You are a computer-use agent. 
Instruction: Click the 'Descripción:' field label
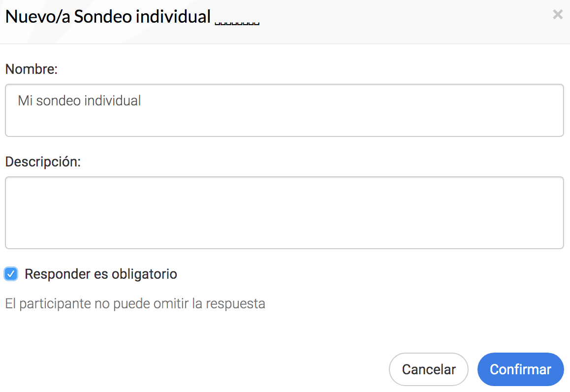43,162
